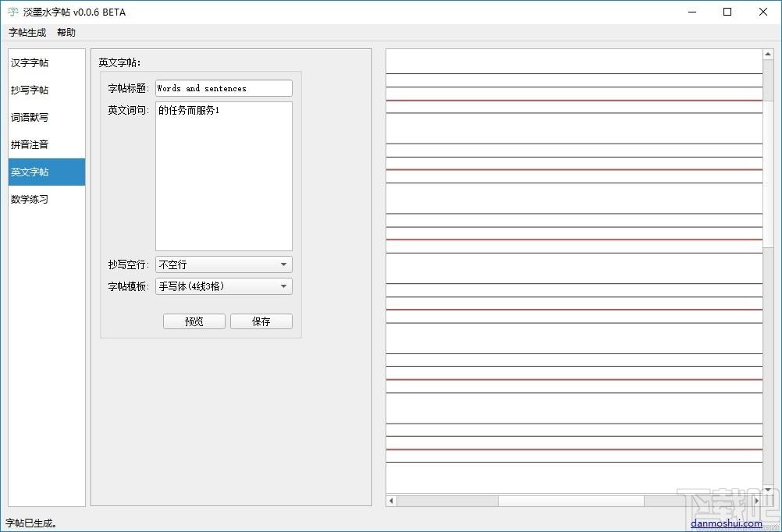Click the preview scroll down arrow
This screenshot has height=532, width=782.
coord(768,490)
